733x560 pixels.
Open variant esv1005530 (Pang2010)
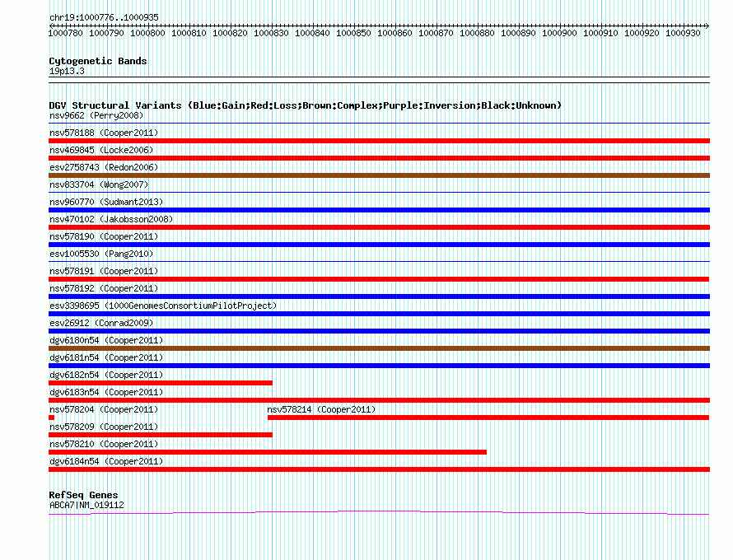(101, 254)
